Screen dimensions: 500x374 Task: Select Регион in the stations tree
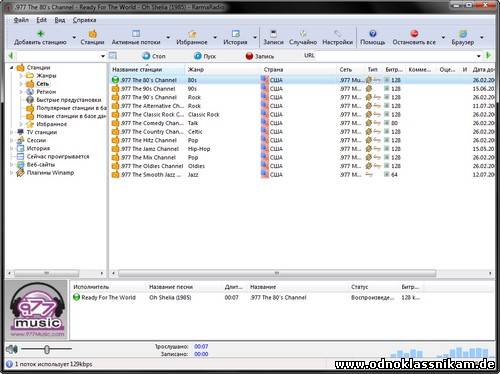46,92
